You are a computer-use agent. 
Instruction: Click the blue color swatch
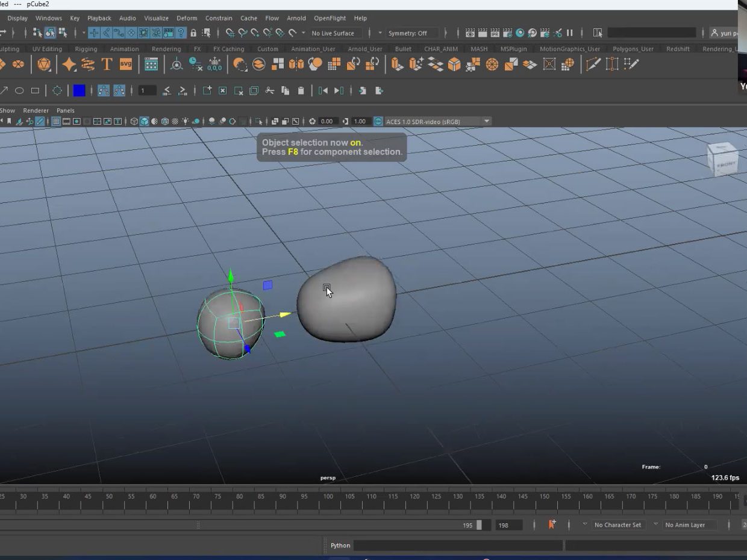coord(79,91)
